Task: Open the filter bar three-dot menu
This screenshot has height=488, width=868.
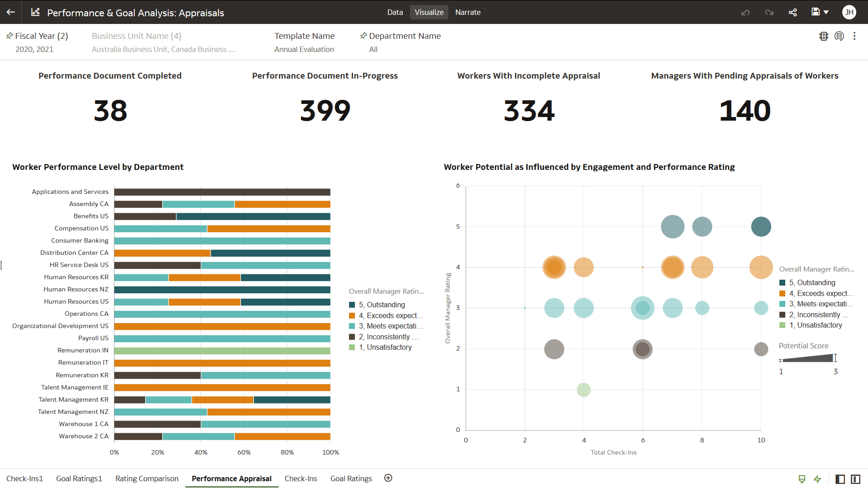Action: pos(854,36)
